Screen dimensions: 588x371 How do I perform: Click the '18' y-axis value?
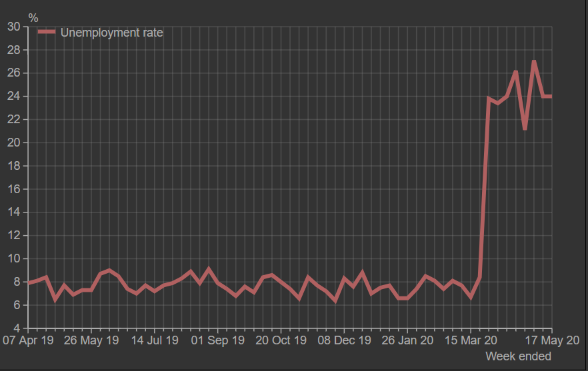[14, 166]
